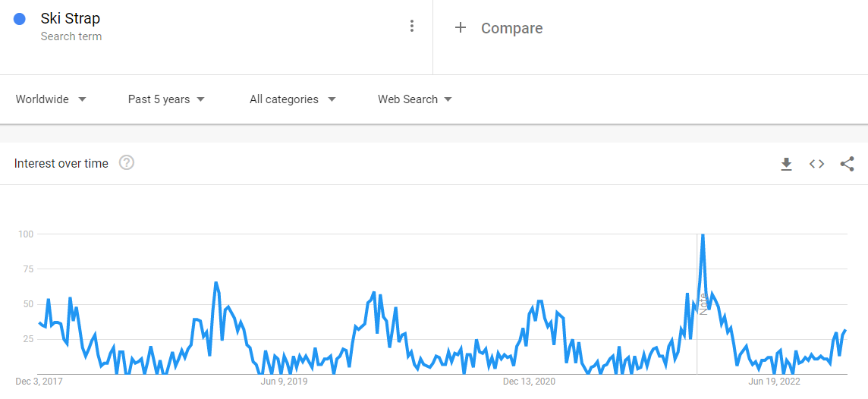Open the Interest over time help icon

click(127, 162)
